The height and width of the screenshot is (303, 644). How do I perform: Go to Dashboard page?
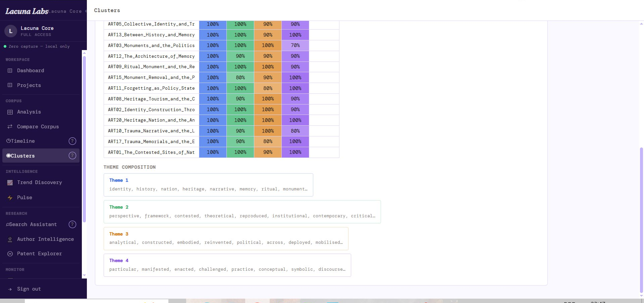pyautogui.click(x=41, y=71)
